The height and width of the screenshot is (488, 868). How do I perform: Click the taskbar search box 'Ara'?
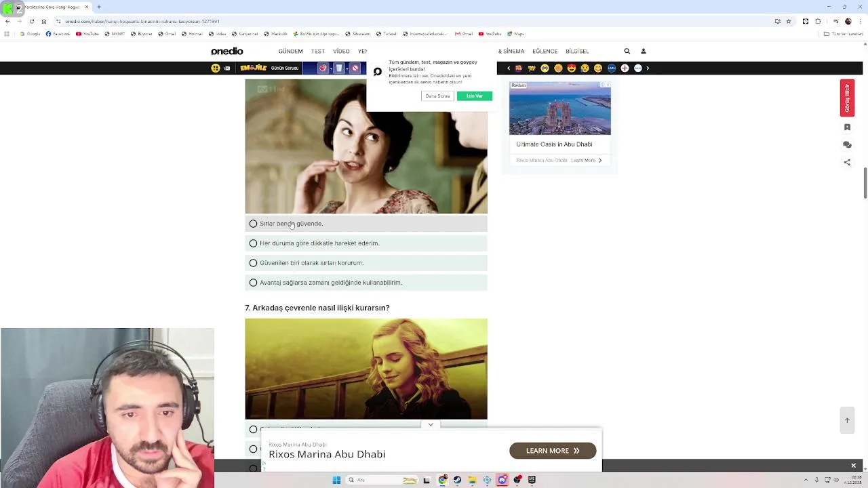tap(382, 480)
